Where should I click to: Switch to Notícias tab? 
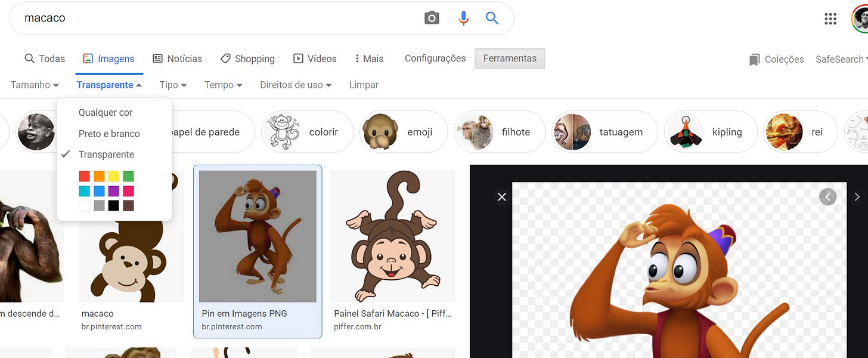177,58
